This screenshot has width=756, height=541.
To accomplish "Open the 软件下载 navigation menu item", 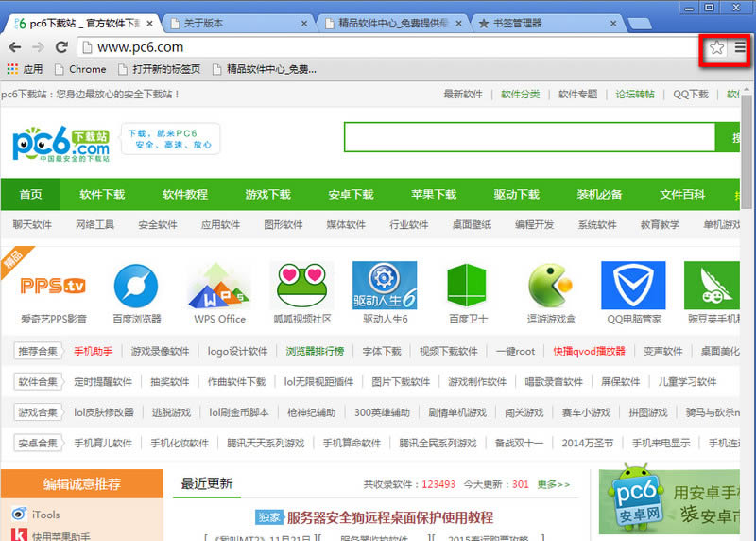I will [102, 195].
